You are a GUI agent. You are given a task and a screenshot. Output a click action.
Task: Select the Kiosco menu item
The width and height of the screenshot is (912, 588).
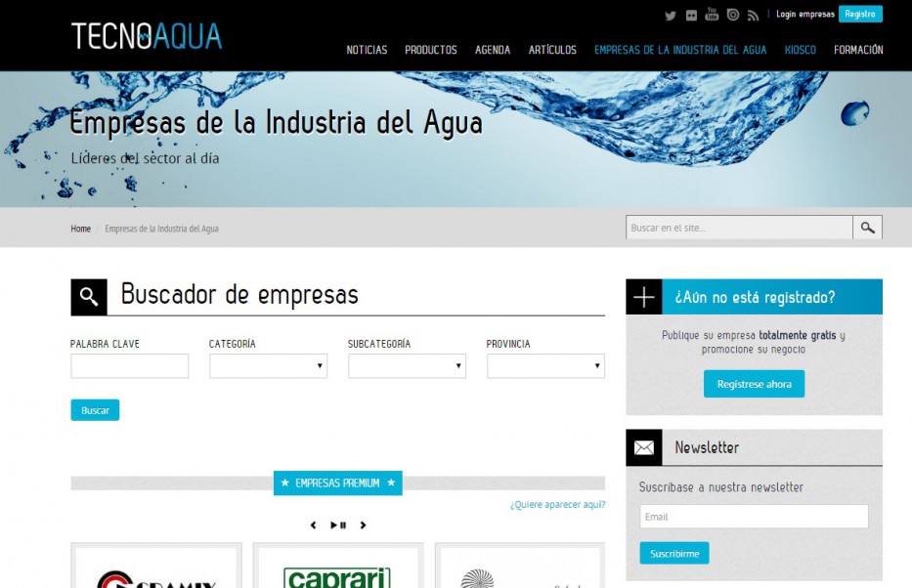click(800, 50)
